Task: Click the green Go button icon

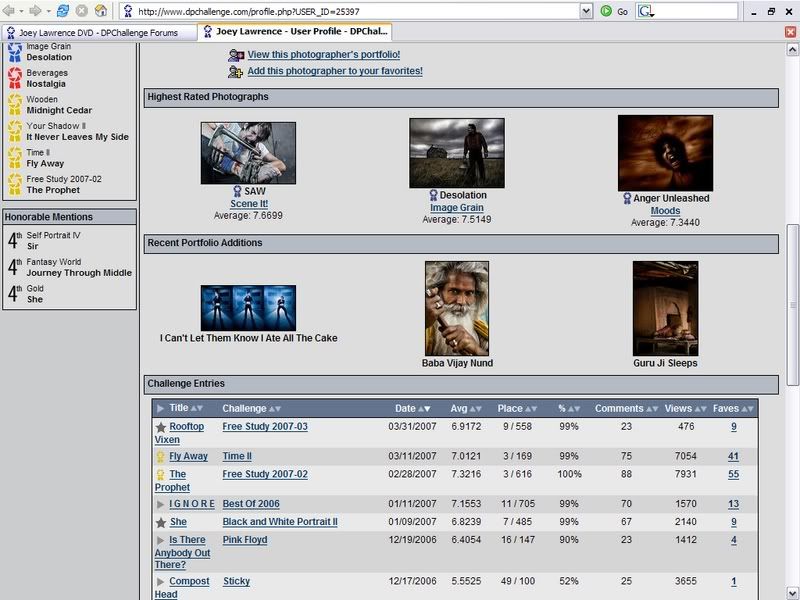Action: click(606, 11)
